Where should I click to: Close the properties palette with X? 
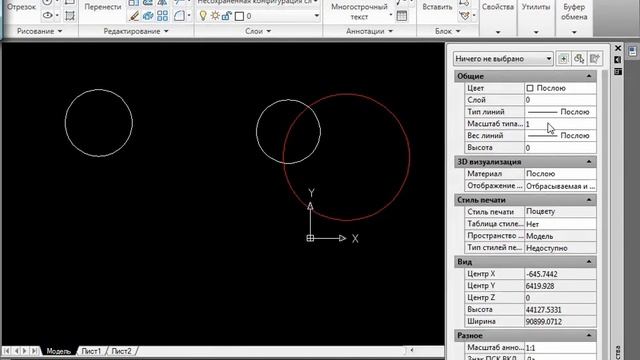(618, 48)
